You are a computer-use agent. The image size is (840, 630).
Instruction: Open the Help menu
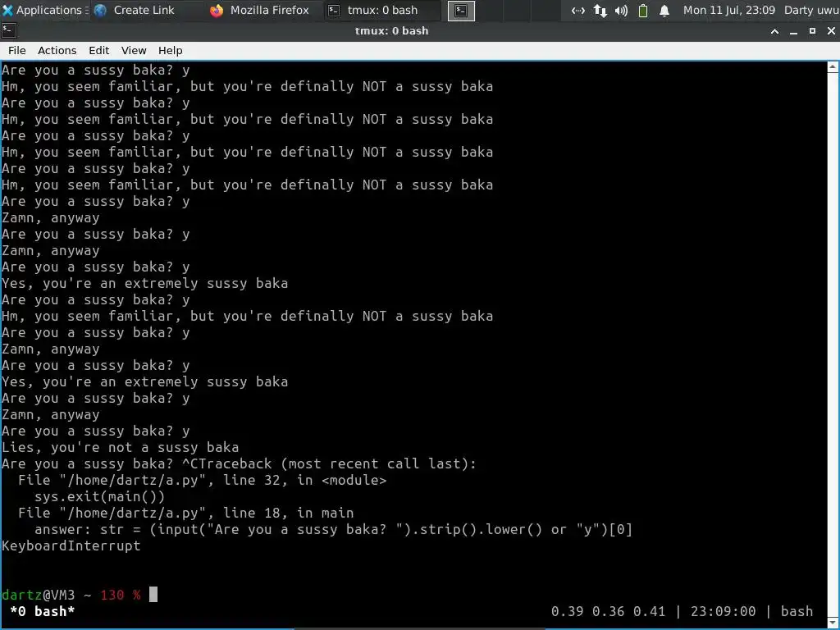[171, 50]
